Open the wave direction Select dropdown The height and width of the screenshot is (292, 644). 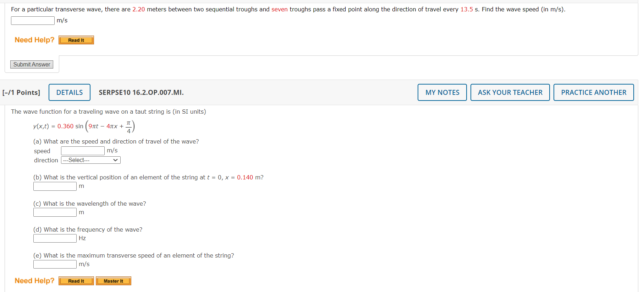(x=90, y=160)
